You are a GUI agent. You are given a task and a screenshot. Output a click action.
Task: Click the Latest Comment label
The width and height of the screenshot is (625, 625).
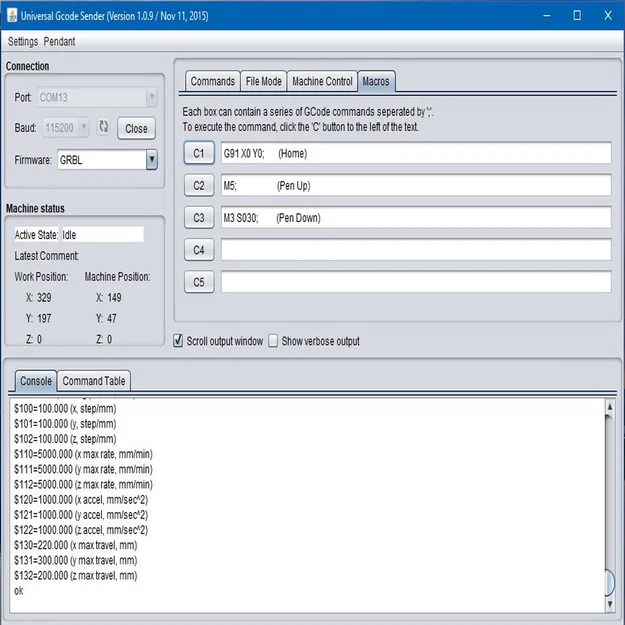tap(47, 256)
